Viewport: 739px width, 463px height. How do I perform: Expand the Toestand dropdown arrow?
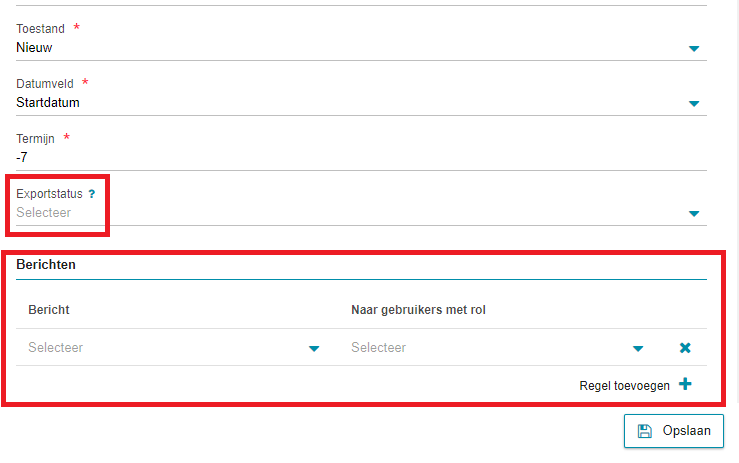coord(694,49)
